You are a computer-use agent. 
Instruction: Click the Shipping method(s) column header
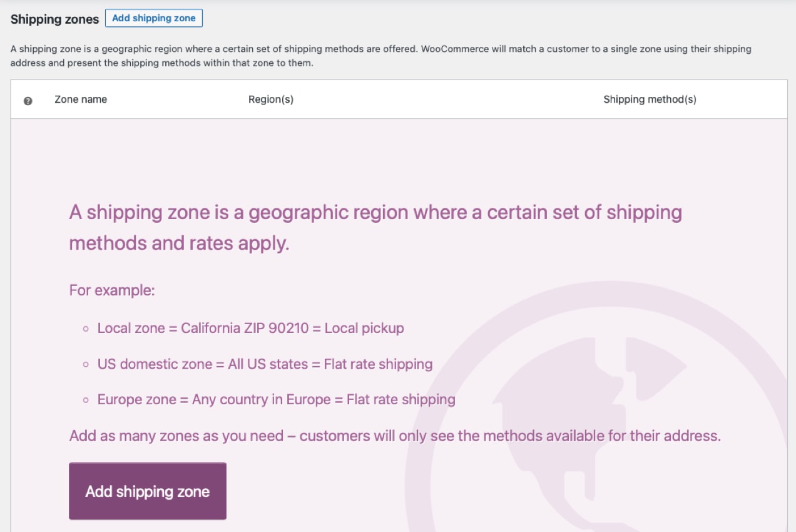point(650,99)
